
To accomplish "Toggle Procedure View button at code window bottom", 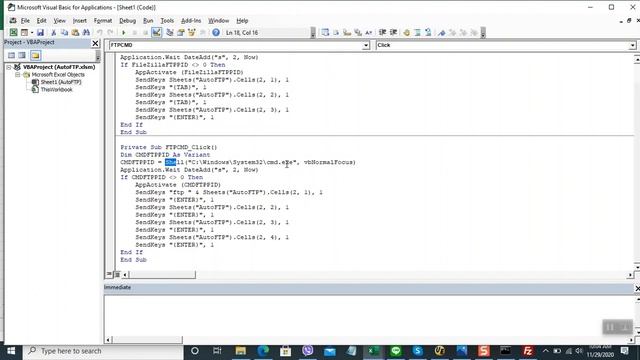I will pos(109,274).
